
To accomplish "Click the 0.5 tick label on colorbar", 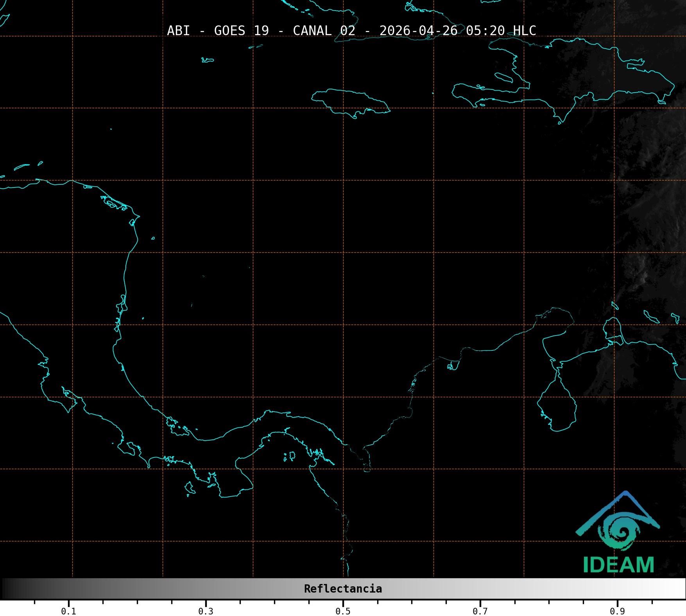I will [x=343, y=611].
